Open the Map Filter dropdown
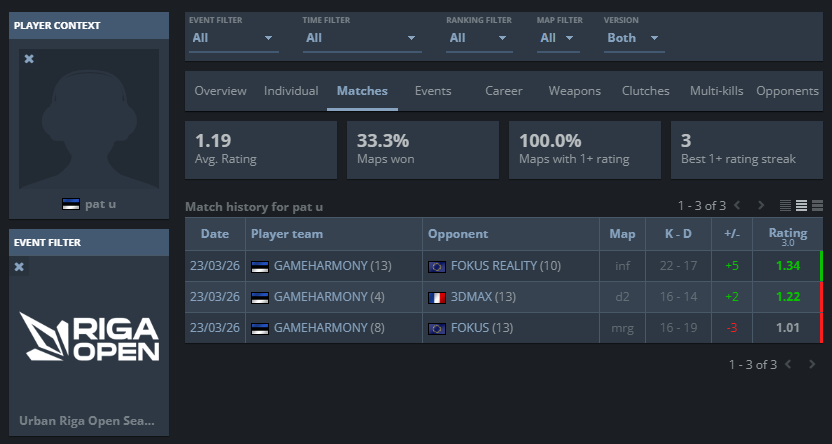This screenshot has width=832, height=444. (x=558, y=38)
